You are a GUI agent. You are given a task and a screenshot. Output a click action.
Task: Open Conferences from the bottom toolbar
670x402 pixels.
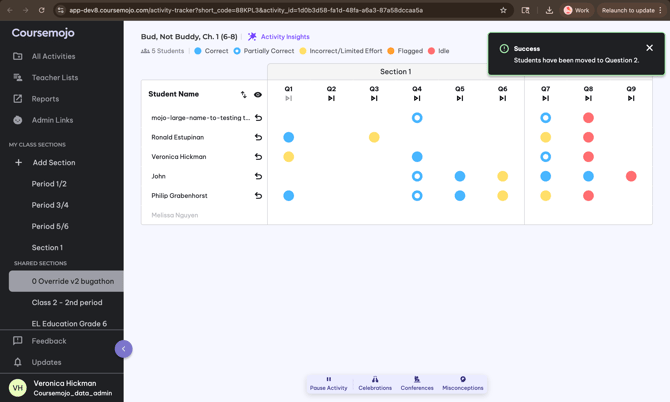coord(417,383)
